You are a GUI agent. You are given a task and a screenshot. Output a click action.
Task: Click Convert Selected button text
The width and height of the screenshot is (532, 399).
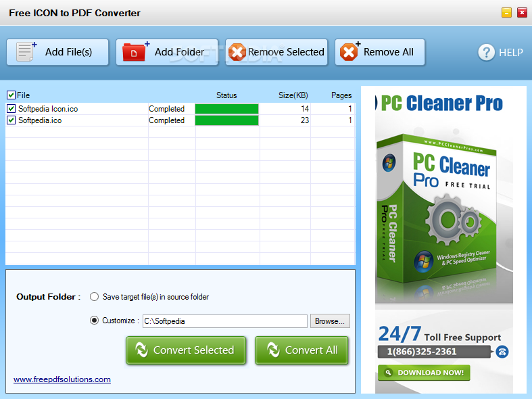(194, 350)
